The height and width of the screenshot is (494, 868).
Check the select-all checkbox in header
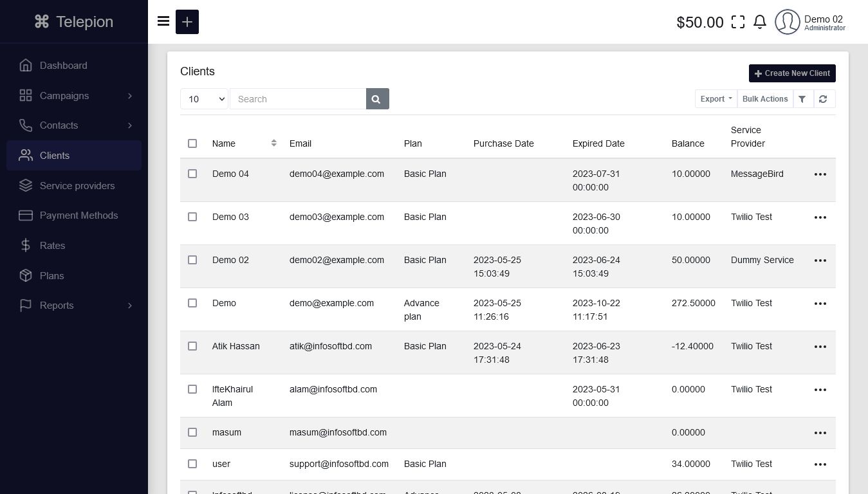192,143
